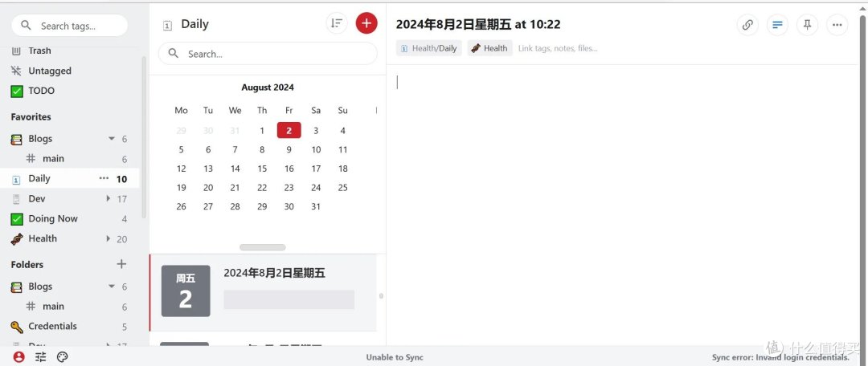Select August 1 on the calendar

click(262, 131)
